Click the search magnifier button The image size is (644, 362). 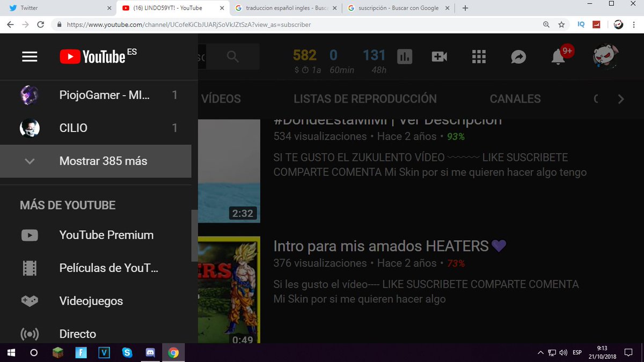pyautogui.click(x=232, y=56)
